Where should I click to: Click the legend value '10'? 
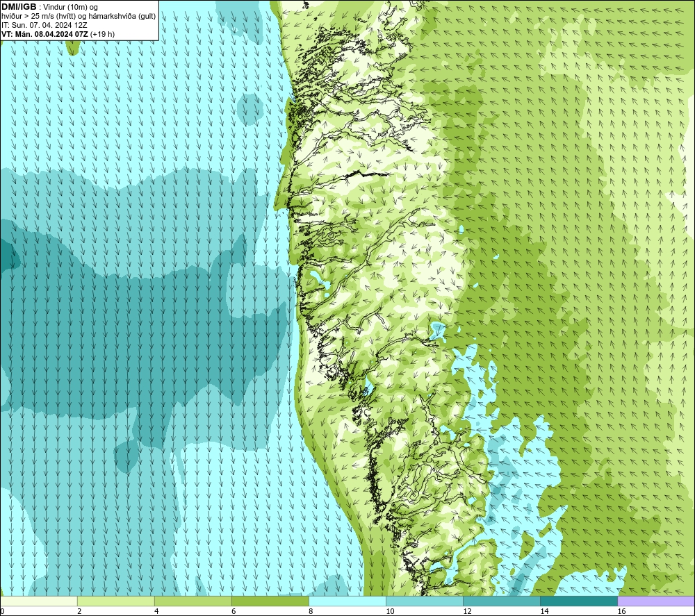(390, 611)
